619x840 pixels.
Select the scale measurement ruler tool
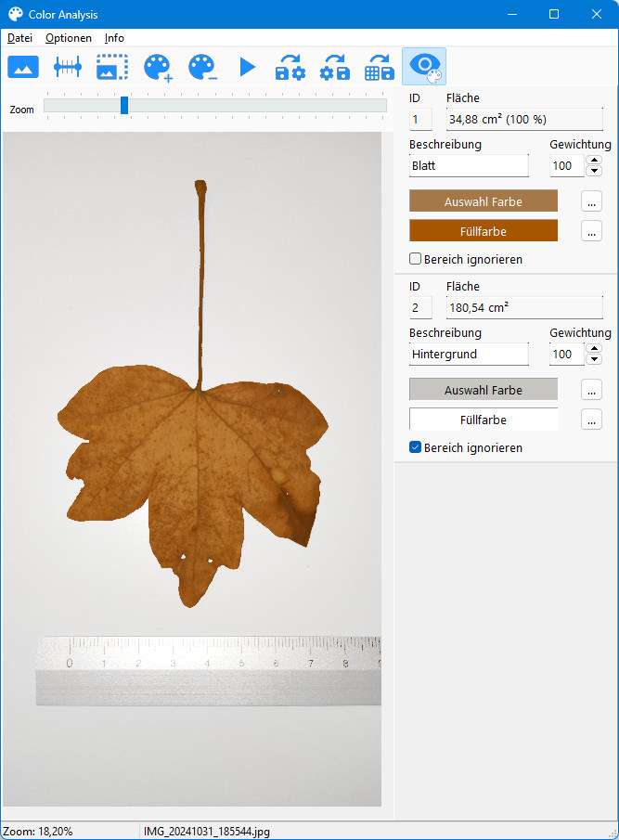pos(68,67)
